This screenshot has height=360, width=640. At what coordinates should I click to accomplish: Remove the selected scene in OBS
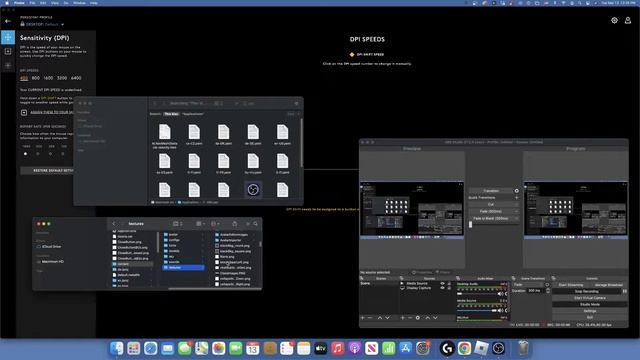[370, 318]
